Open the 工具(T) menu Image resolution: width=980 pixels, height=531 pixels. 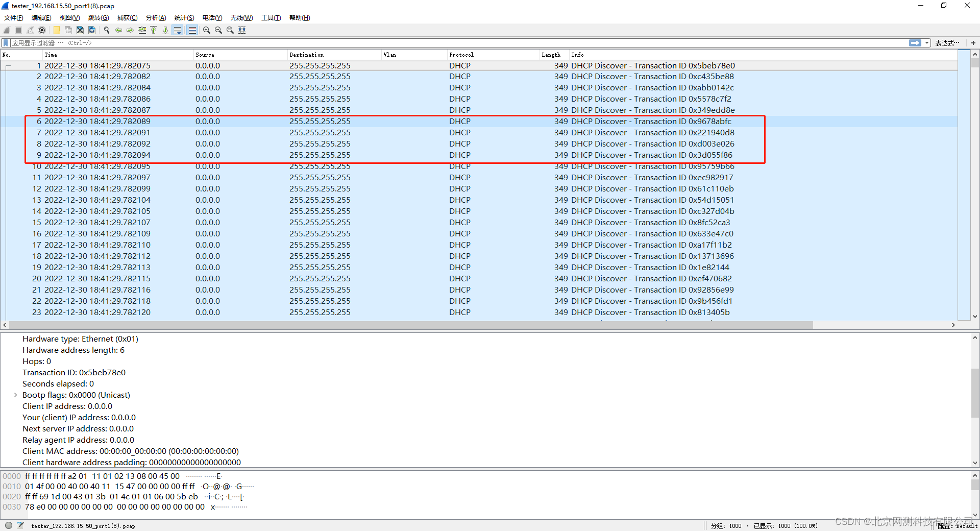point(271,18)
